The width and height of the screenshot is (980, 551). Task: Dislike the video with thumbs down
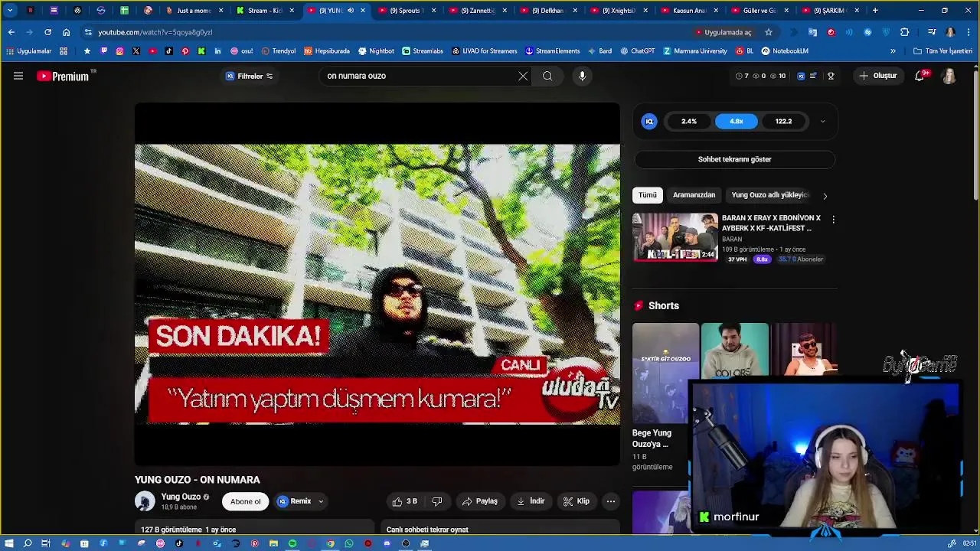pos(437,501)
